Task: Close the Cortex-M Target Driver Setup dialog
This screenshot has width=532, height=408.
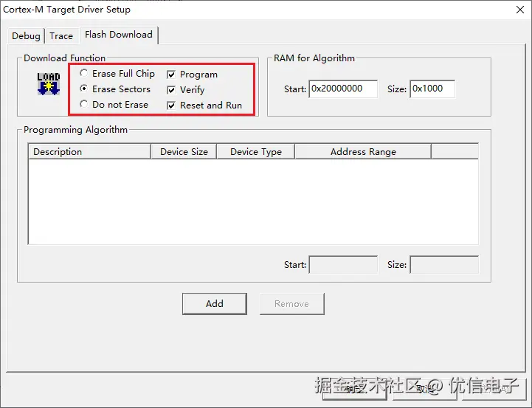Action: point(520,10)
